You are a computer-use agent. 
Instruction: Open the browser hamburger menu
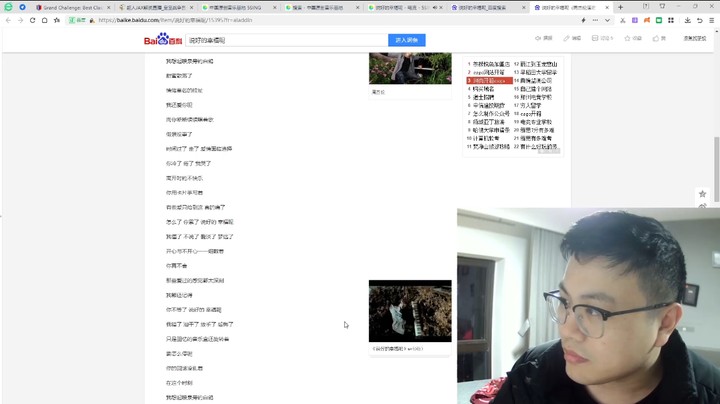coord(711,20)
